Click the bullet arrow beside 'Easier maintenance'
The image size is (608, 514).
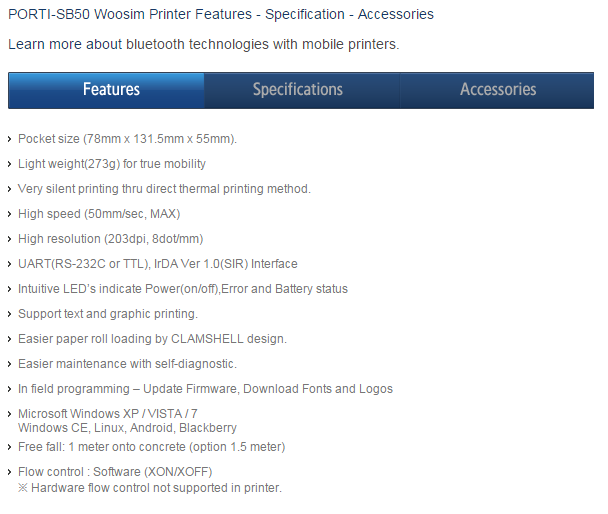[x=10, y=364]
